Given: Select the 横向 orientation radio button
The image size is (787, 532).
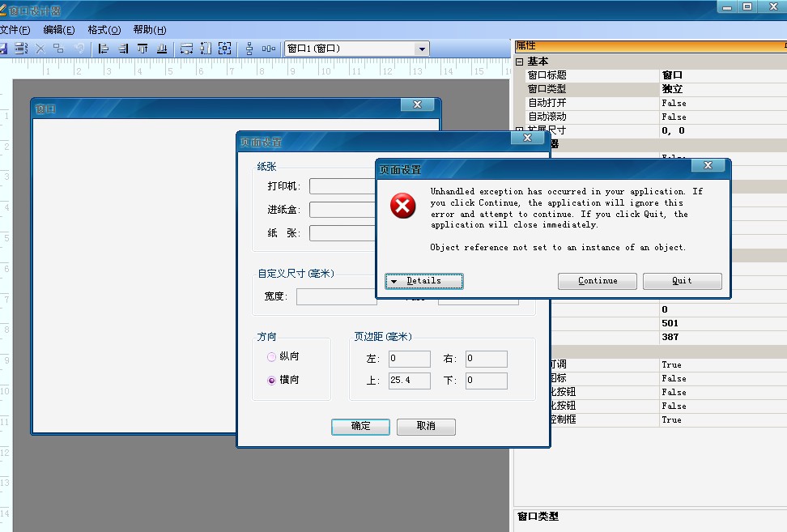Looking at the screenshot, I should click(x=272, y=380).
